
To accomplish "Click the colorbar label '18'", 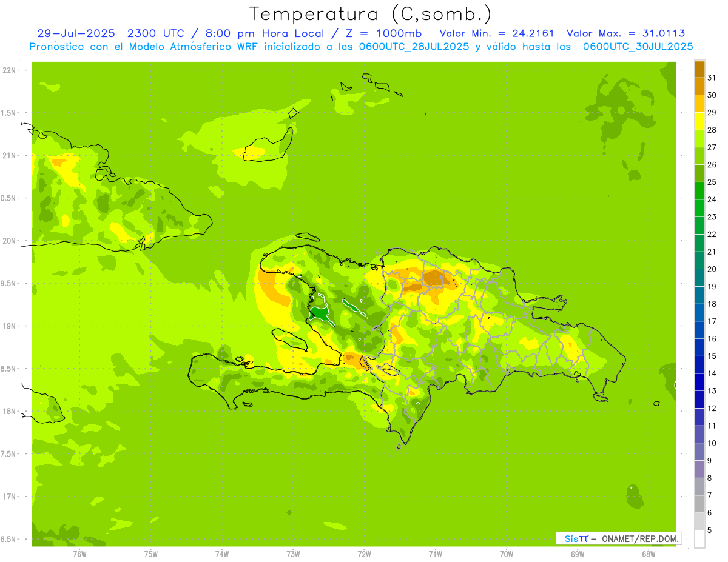I will (712, 304).
